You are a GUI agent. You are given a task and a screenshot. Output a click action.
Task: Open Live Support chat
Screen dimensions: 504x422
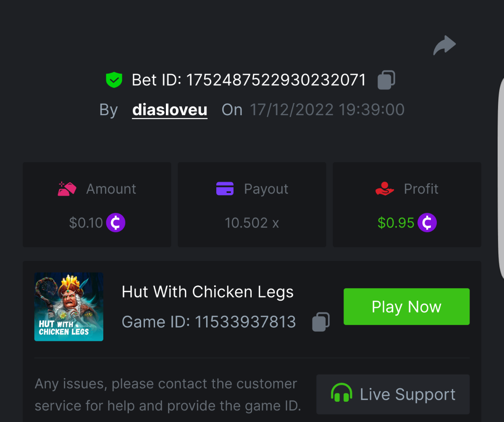[x=393, y=394]
